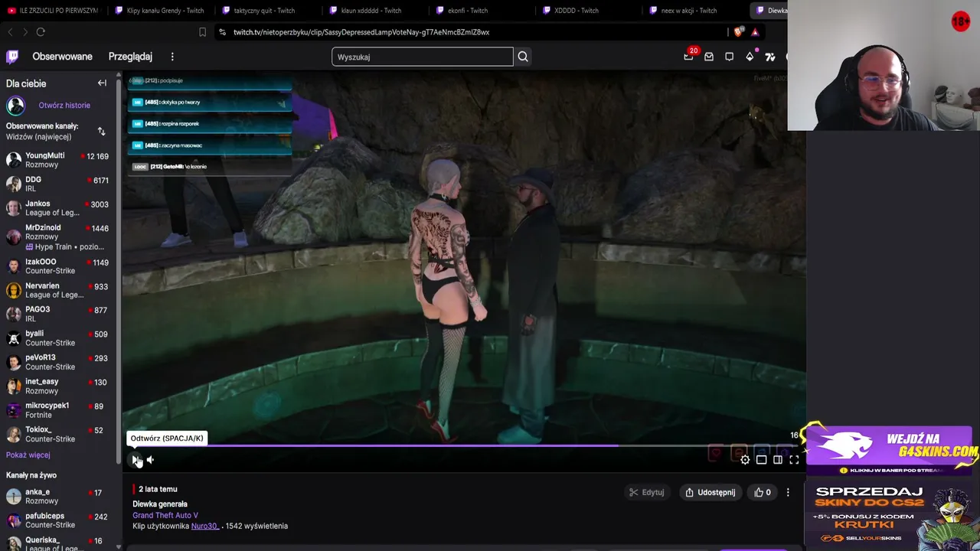Change followed channels sort order

[x=101, y=132]
